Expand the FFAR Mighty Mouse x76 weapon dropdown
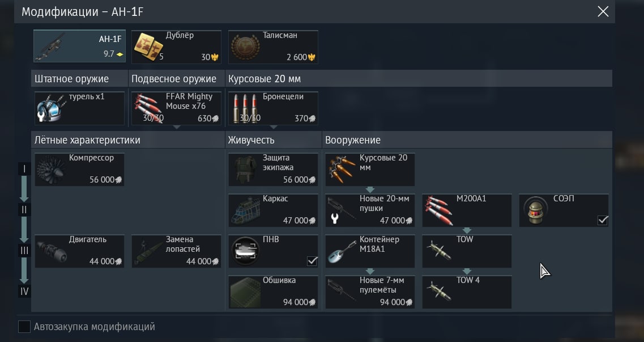This screenshot has height=342, width=644. click(x=176, y=127)
